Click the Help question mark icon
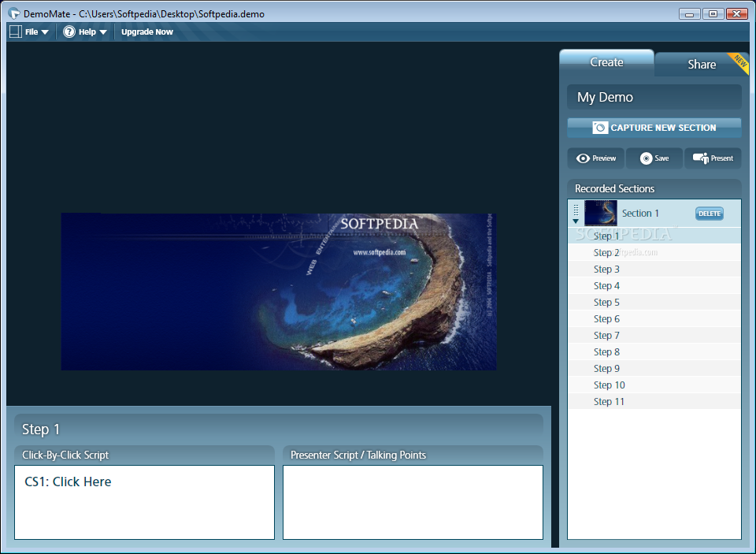This screenshot has height=554, width=756. pyautogui.click(x=69, y=32)
